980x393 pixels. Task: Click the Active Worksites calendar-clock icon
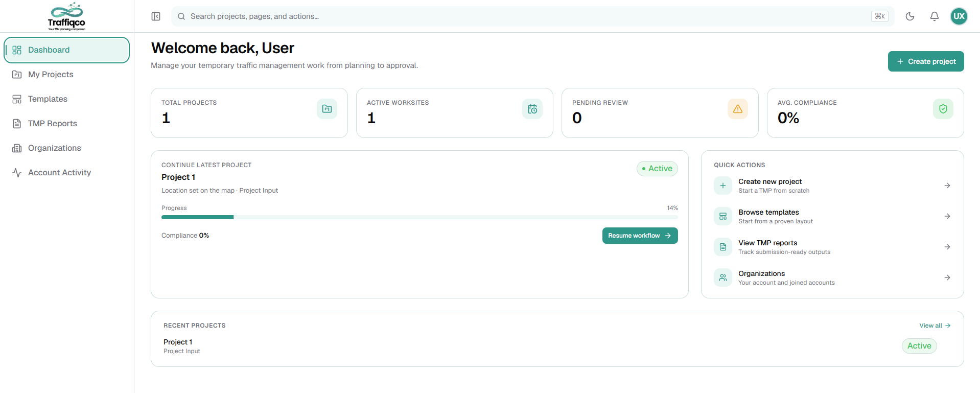pyautogui.click(x=532, y=109)
